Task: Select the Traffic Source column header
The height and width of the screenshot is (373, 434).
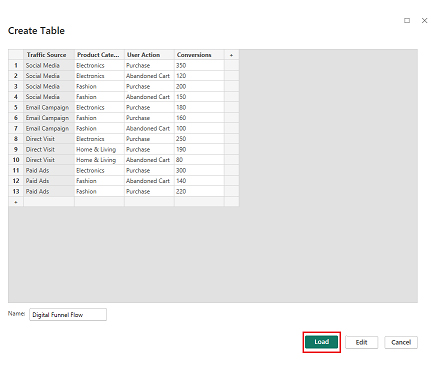Action: (49, 55)
